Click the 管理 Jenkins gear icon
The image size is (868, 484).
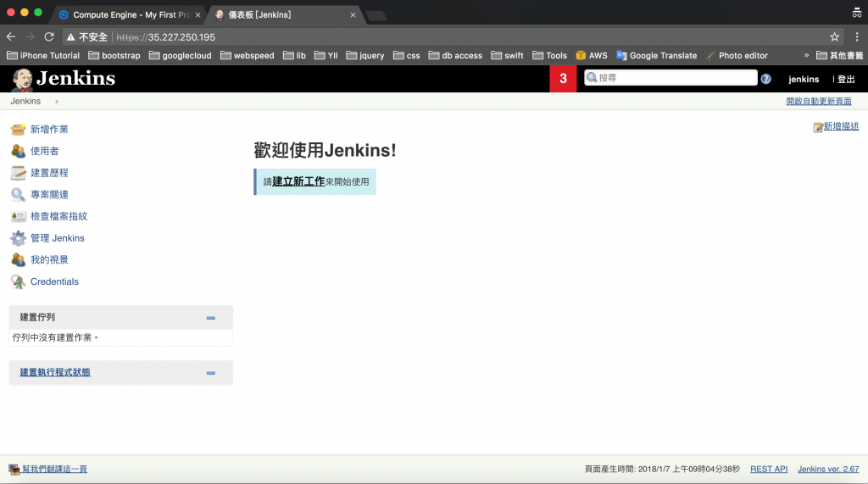click(x=18, y=238)
